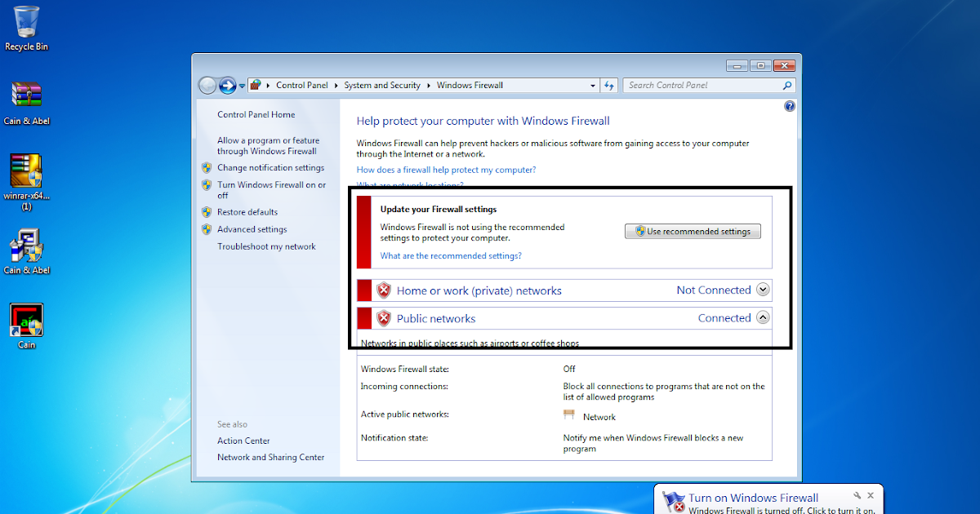Expand arrow after System and Security breadcrumb

pos(428,85)
